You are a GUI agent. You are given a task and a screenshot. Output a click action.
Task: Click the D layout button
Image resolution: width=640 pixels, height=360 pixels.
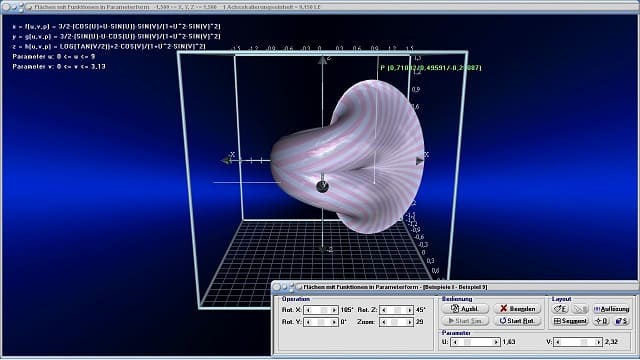click(601, 321)
